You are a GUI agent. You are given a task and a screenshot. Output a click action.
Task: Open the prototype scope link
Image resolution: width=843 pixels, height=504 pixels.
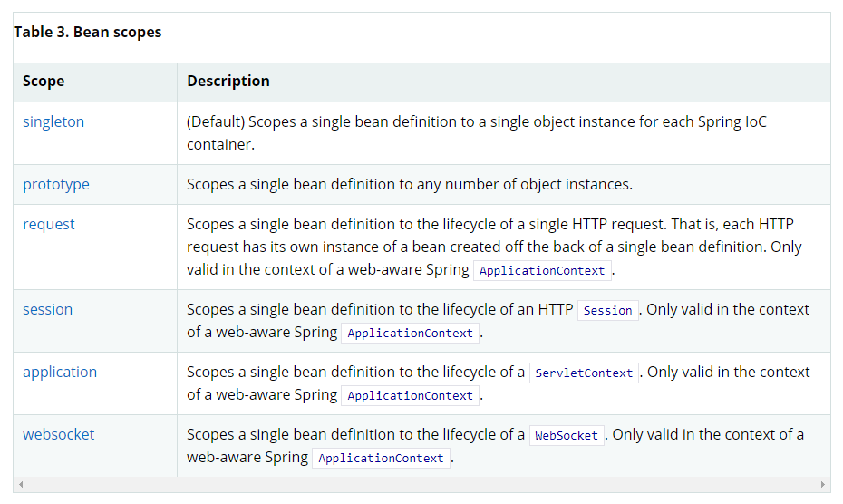tap(56, 185)
